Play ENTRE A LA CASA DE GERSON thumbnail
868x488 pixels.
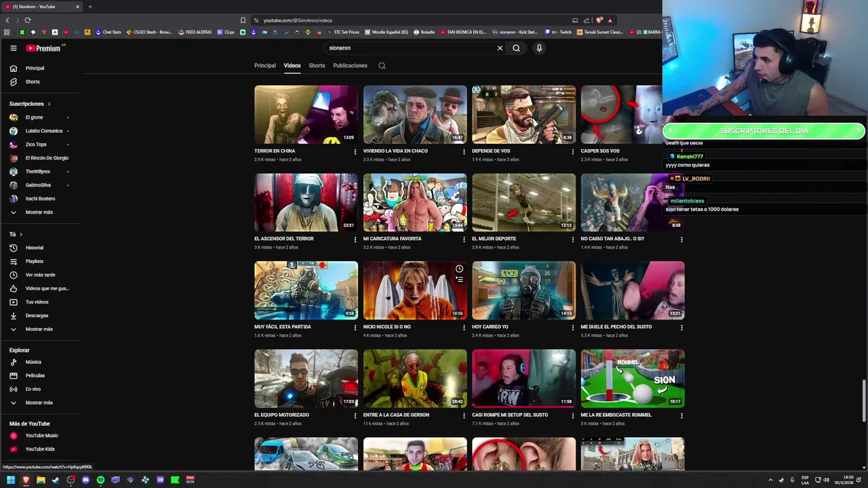(x=415, y=378)
